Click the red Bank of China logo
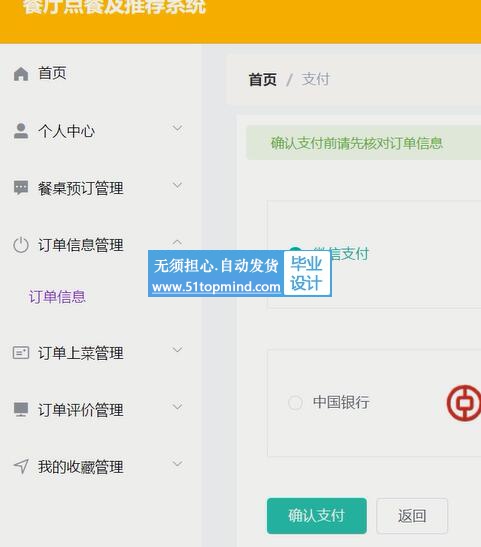The height and width of the screenshot is (547, 481). coord(464,403)
